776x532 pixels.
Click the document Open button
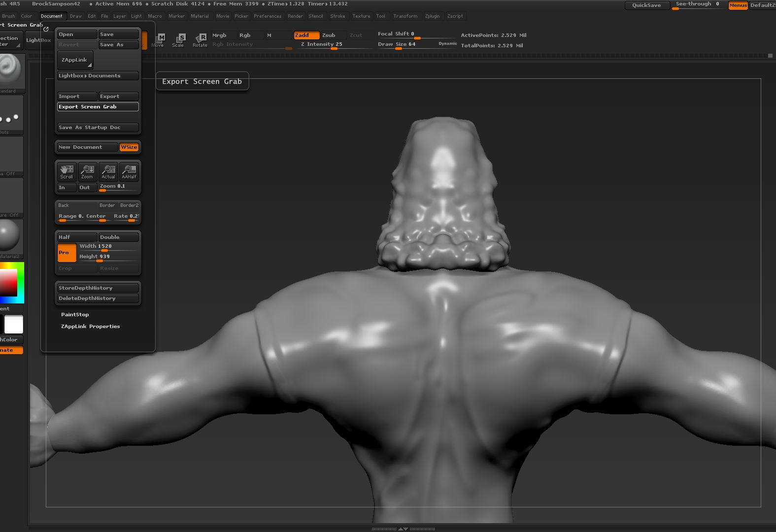click(x=77, y=34)
